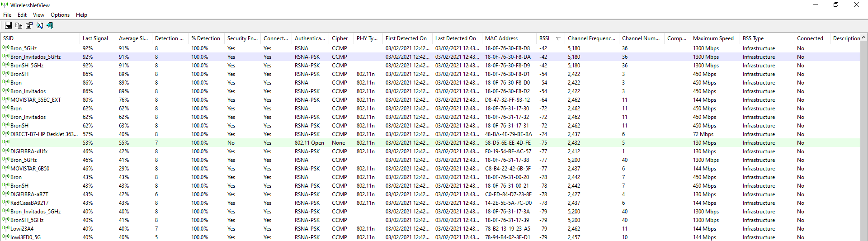Click MAC address 58-D5-6E-EE-4D-FE
The width and height of the screenshot is (868, 241).
click(x=508, y=143)
